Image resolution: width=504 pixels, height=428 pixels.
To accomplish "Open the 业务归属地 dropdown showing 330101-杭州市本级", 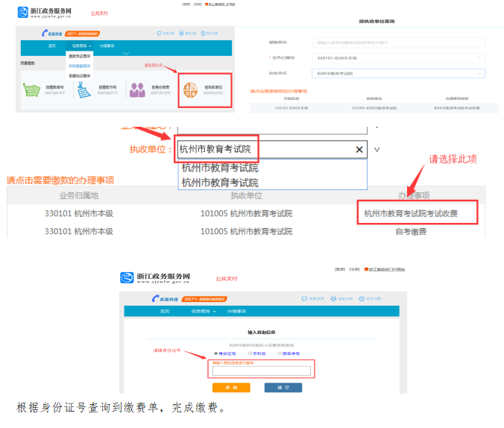I will click(x=398, y=58).
